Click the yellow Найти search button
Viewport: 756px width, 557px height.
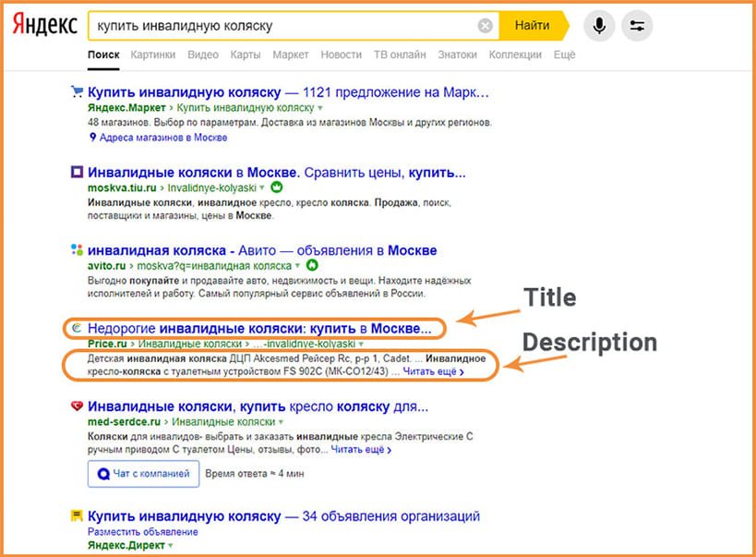534,25
